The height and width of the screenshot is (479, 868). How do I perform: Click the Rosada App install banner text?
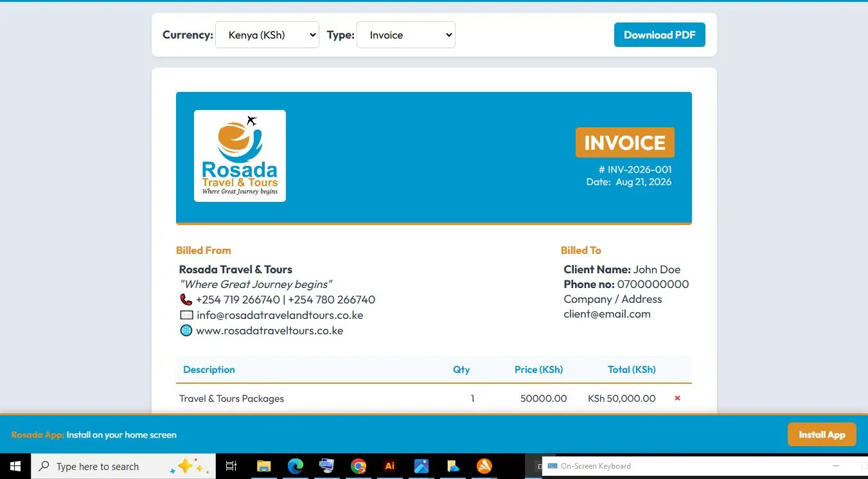click(94, 435)
